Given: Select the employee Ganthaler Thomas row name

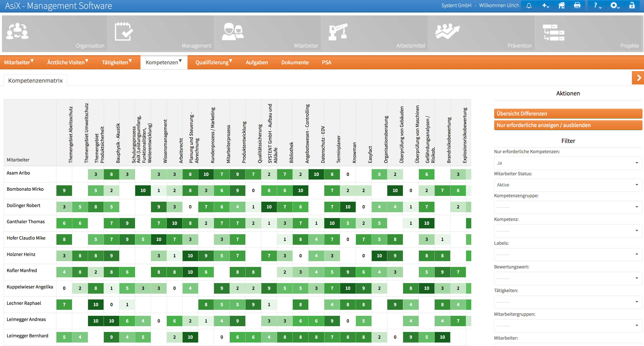Looking at the screenshot, I should pyautogui.click(x=26, y=221).
